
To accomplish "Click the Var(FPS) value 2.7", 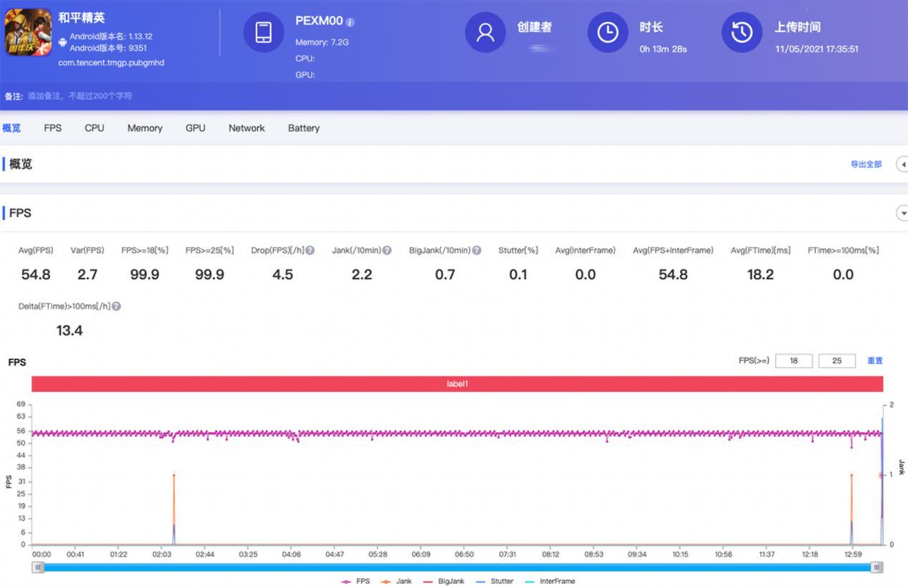I will (x=87, y=274).
